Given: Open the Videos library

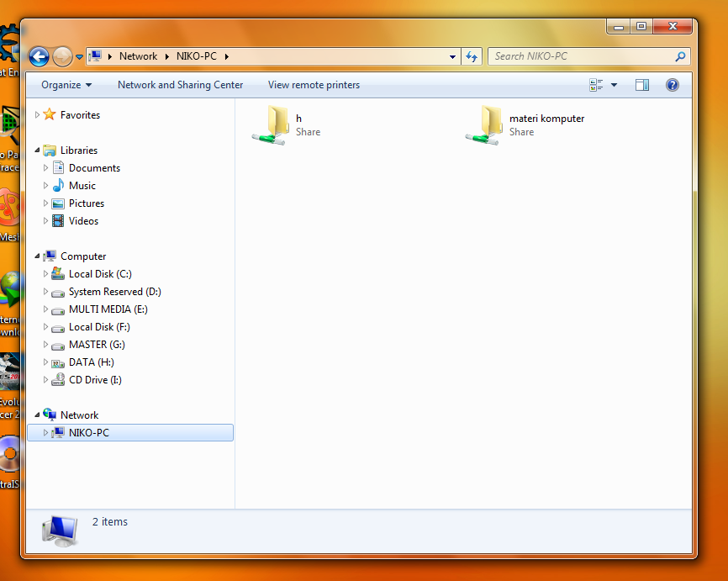Looking at the screenshot, I should click(x=83, y=221).
